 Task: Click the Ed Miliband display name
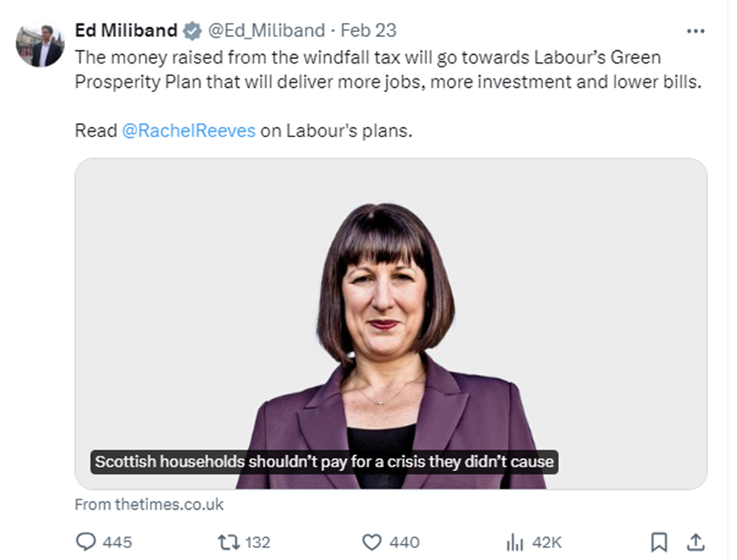125,31
